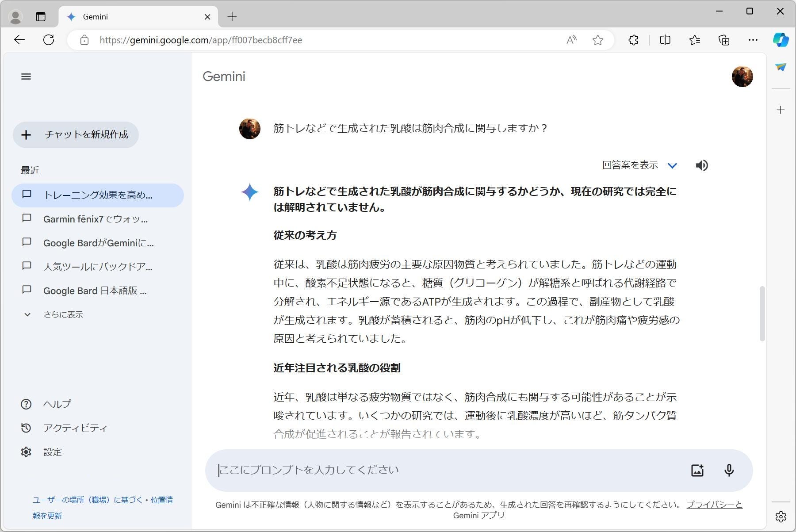Open tab actions menu icon
This screenshot has height=532, width=796.
(x=41, y=17)
